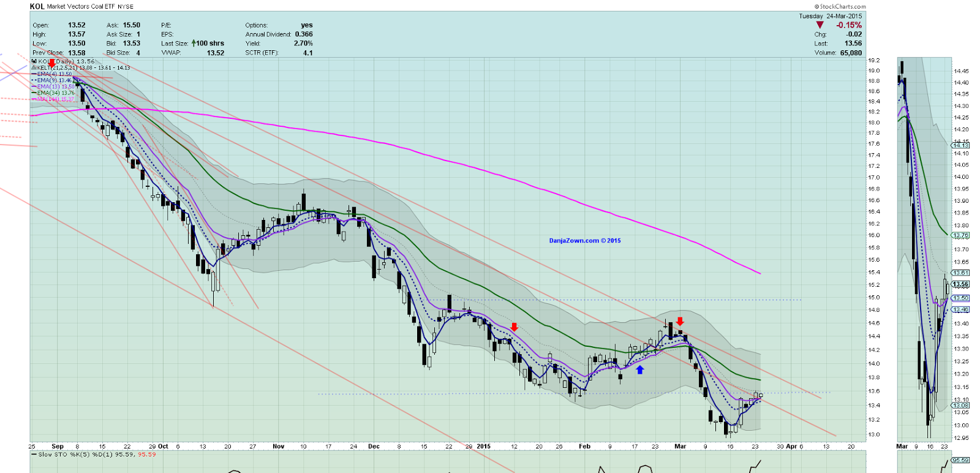Click the Feb label on the date axis

click(x=585, y=447)
